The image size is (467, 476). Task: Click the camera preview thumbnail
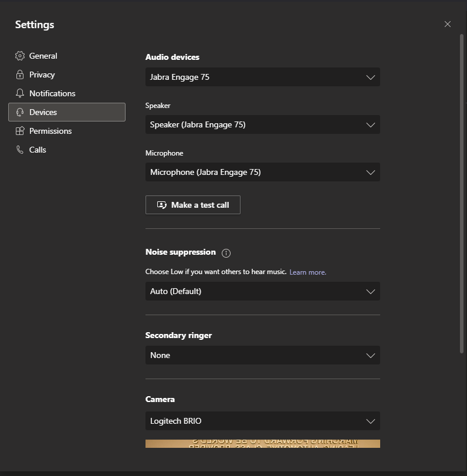click(x=262, y=444)
